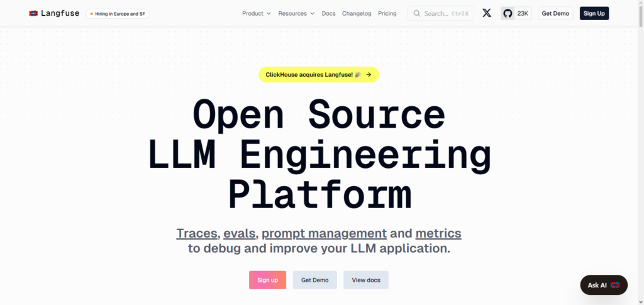Expand the Resources dropdown menu
644x305 pixels.
click(x=296, y=13)
